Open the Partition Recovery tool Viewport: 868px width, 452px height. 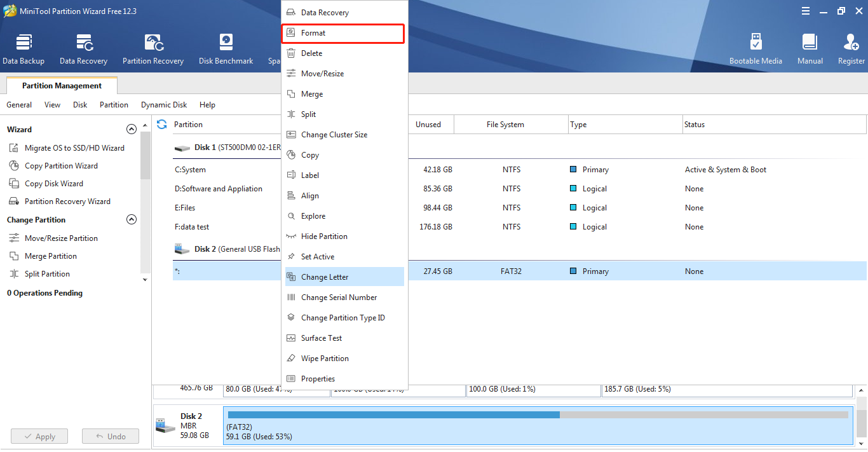click(x=153, y=49)
